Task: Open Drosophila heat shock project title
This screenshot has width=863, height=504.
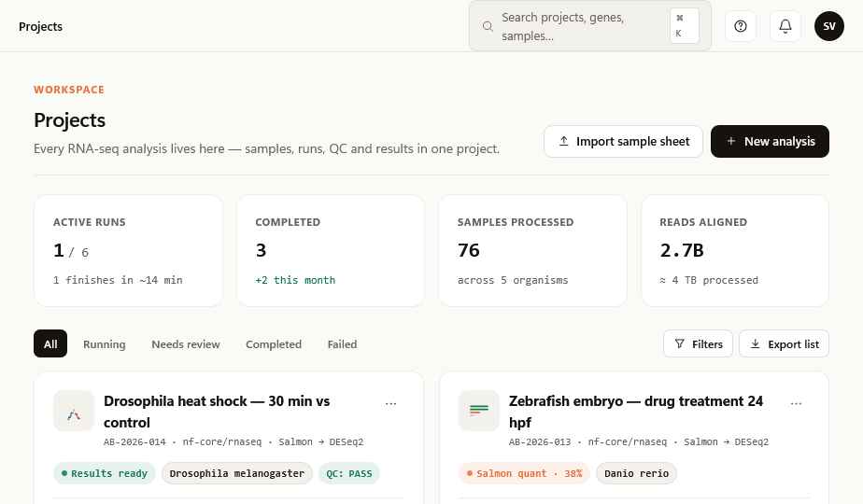Action: [217, 412]
